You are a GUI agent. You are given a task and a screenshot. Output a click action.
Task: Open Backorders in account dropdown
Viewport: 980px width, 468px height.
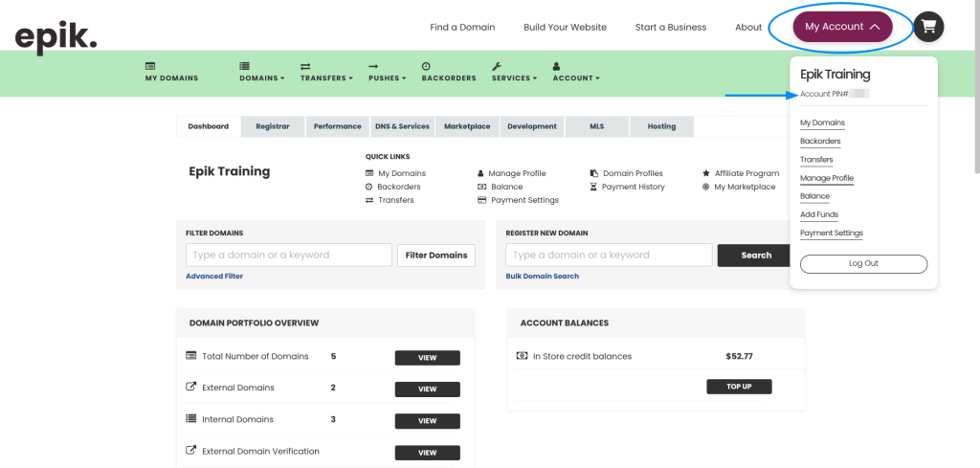pos(820,142)
